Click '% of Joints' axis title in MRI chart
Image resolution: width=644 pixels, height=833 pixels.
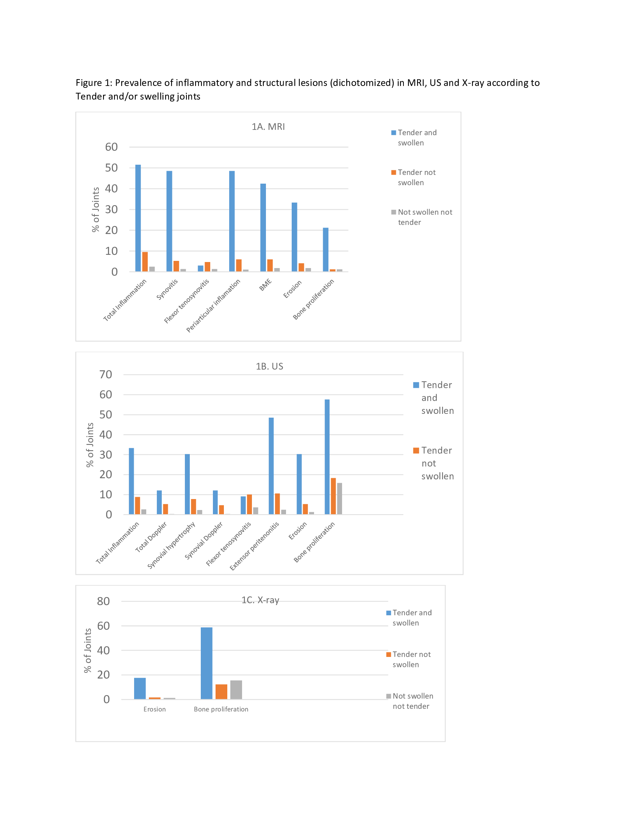coord(95,209)
